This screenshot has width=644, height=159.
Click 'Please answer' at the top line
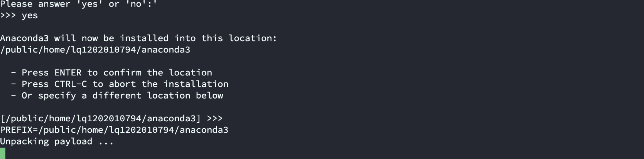[35, 4]
